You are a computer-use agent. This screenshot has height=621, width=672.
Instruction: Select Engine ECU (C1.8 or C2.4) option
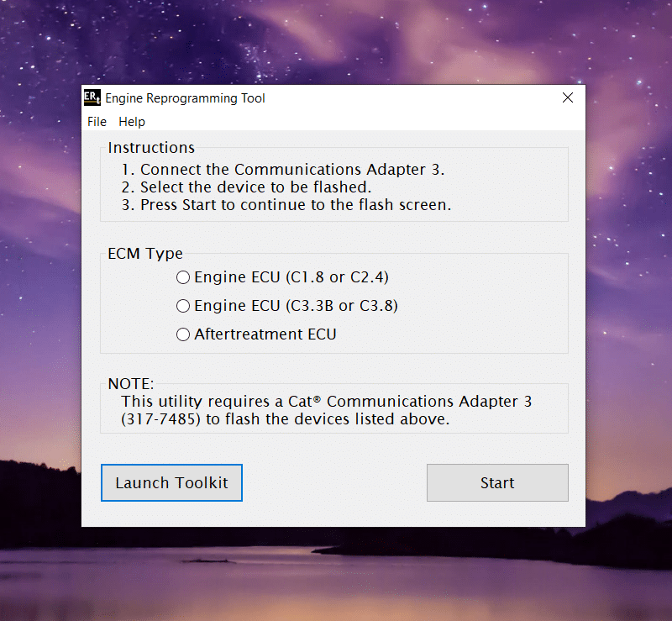pyautogui.click(x=282, y=277)
